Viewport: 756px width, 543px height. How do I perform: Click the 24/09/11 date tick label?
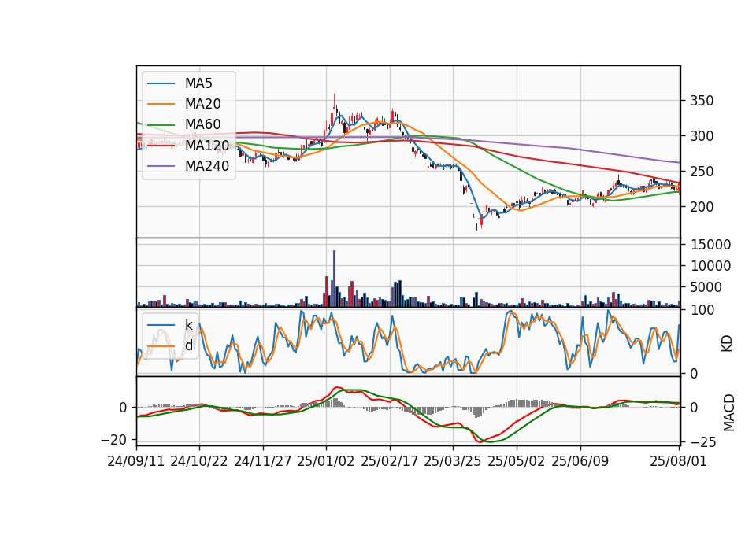pyautogui.click(x=136, y=461)
